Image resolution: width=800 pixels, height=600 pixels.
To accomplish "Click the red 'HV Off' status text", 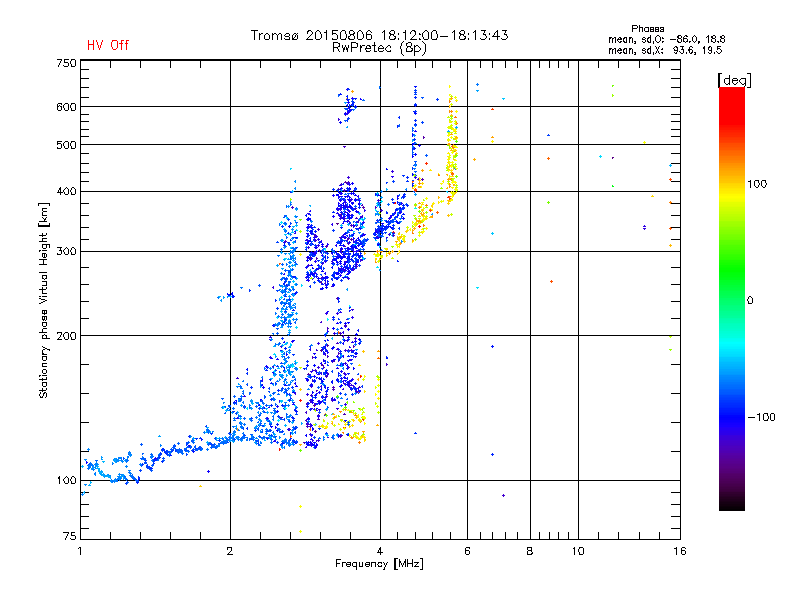I will pyautogui.click(x=108, y=45).
